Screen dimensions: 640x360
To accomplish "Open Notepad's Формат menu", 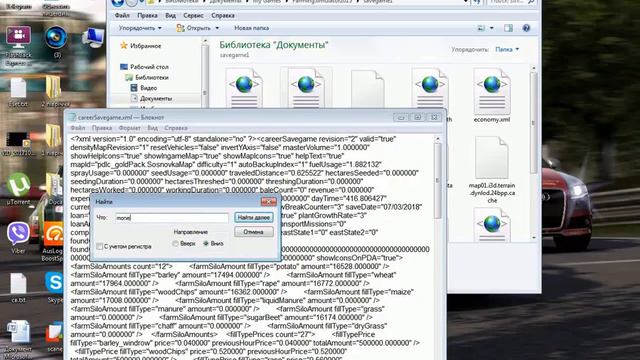I will (x=129, y=128).
